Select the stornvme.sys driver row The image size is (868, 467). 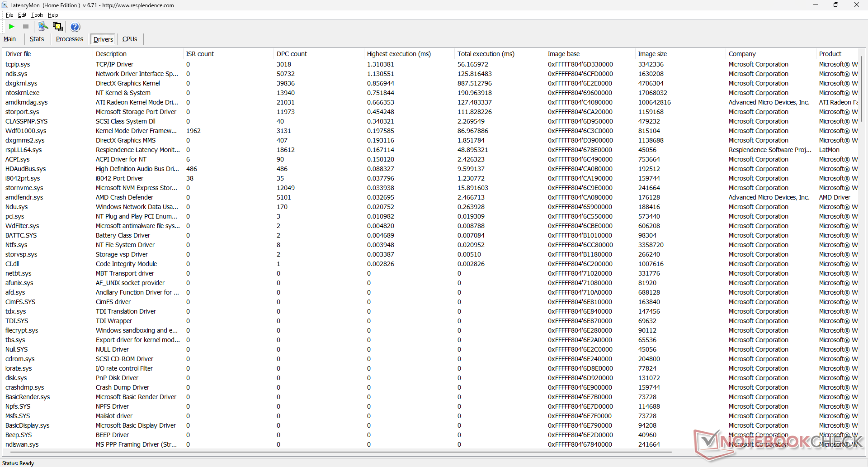point(431,188)
